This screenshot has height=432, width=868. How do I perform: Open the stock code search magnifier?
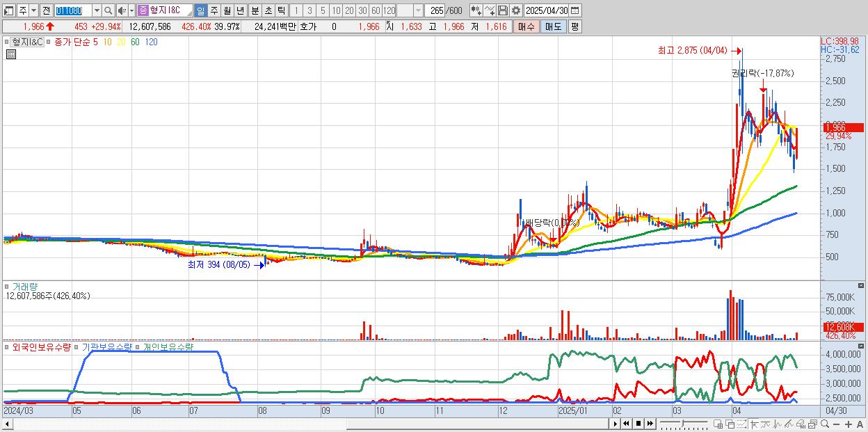click(x=108, y=10)
